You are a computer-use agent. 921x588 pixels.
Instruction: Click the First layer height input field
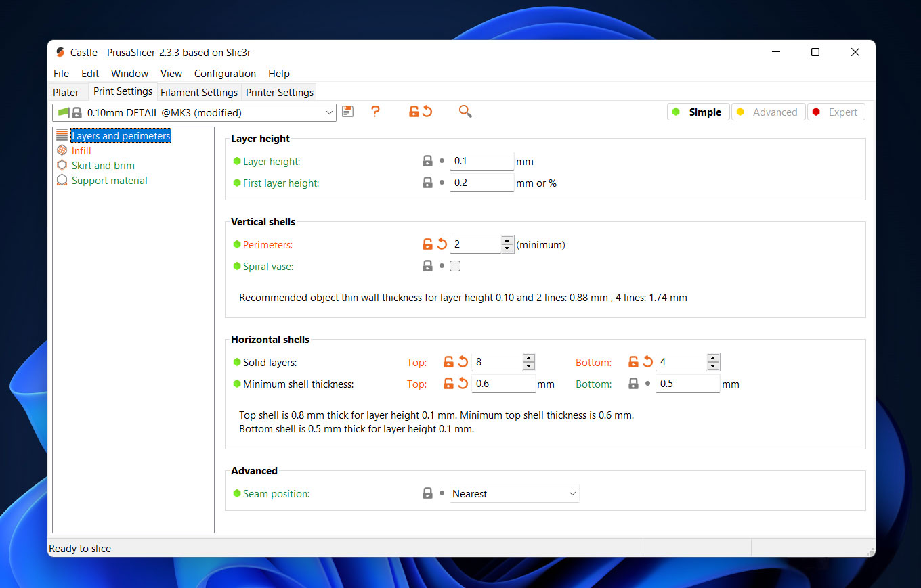(481, 183)
